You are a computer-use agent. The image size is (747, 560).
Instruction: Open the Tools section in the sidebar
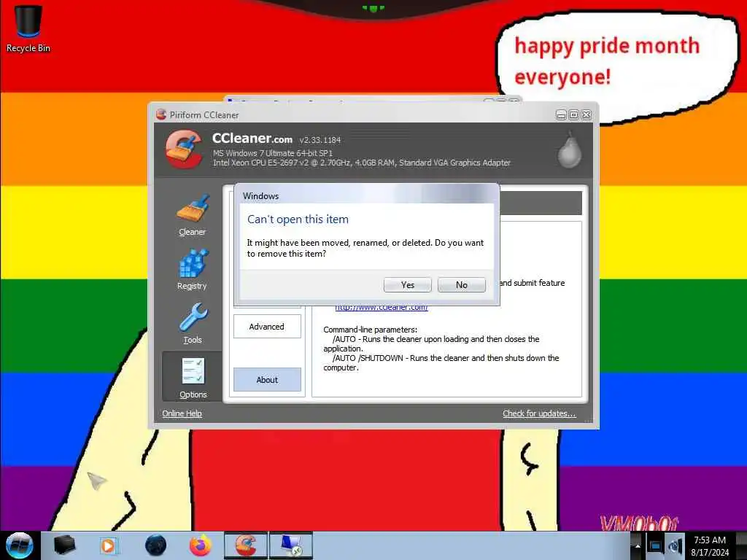coord(193,324)
